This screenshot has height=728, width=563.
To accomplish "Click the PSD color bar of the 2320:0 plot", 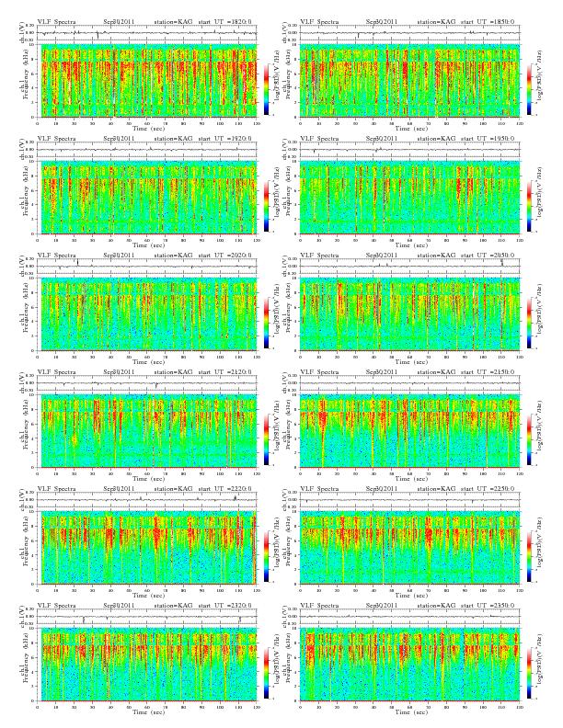I will (x=266, y=673).
